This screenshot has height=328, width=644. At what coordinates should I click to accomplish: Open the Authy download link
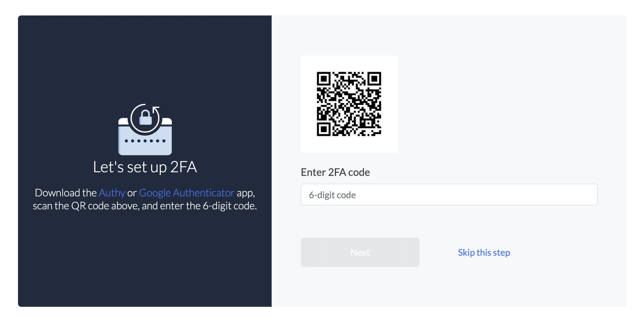112,193
